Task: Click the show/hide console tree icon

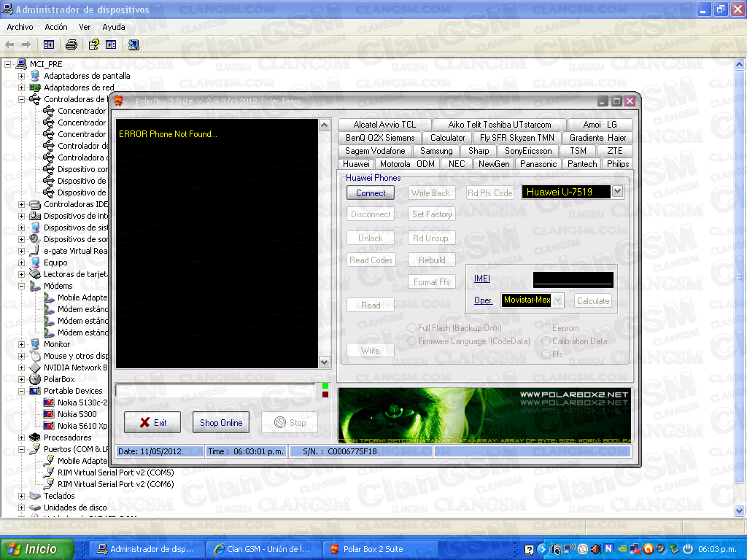Action: coord(49,44)
